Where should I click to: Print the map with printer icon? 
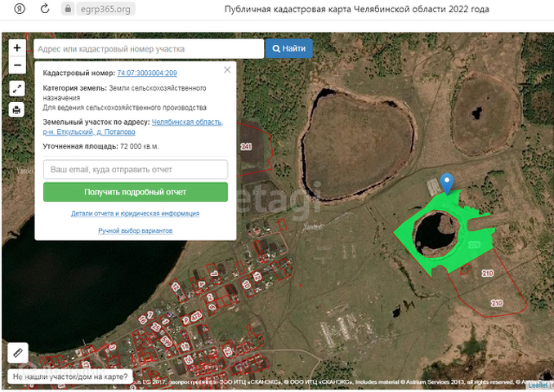(x=17, y=109)
